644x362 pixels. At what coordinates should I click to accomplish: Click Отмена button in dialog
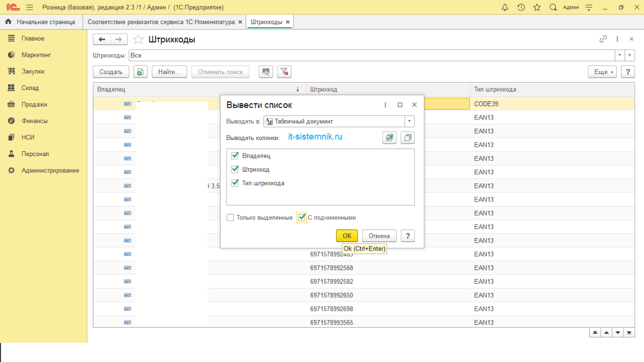pyautogui.click(x=379, y=236)
